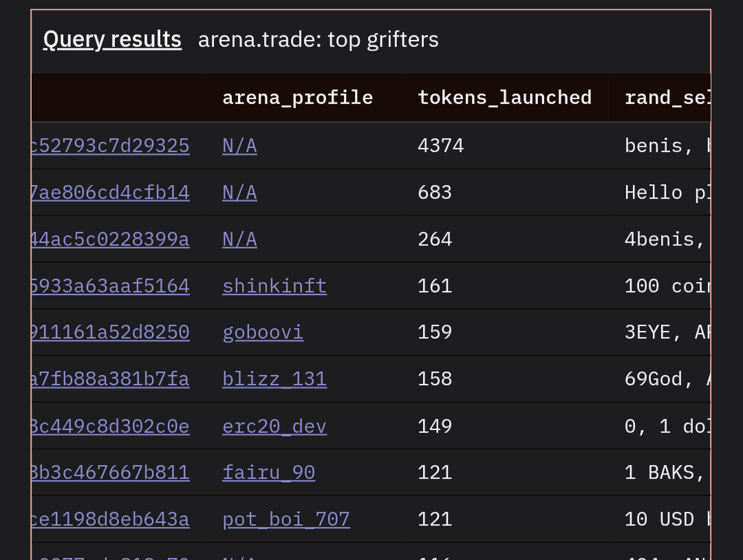
Task: Click the fairu_90 profile link
Action: tap(268, 473)
